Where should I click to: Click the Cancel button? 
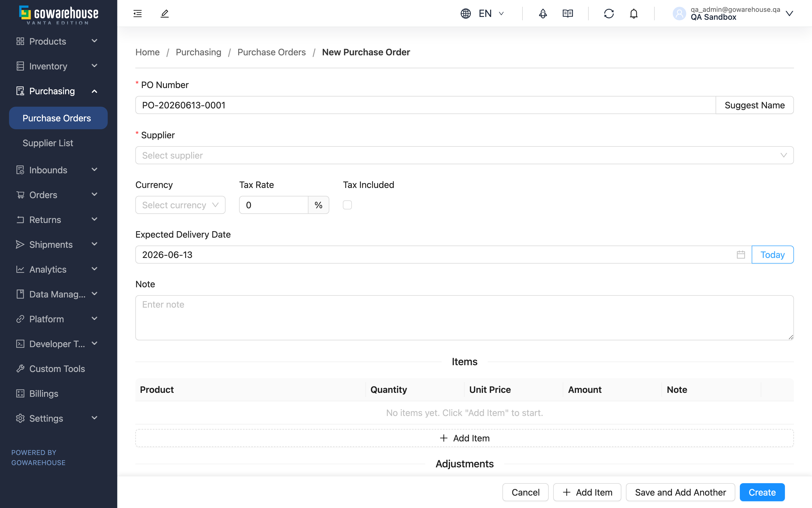click(526, 492)
